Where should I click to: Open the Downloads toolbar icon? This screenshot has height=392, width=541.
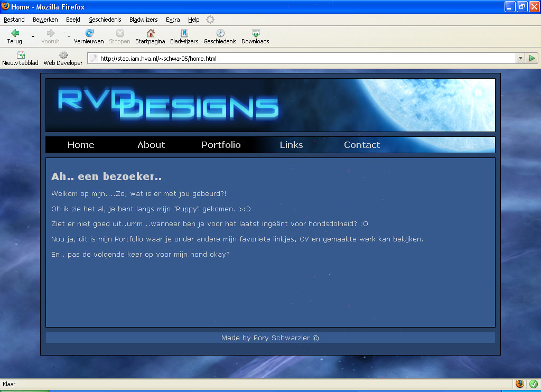(x=255, y=33)
